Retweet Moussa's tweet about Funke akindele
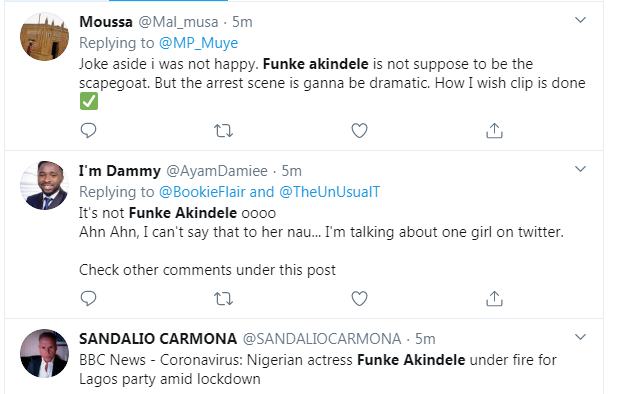Screen dimensions: 623x394 tap(223, 130)
